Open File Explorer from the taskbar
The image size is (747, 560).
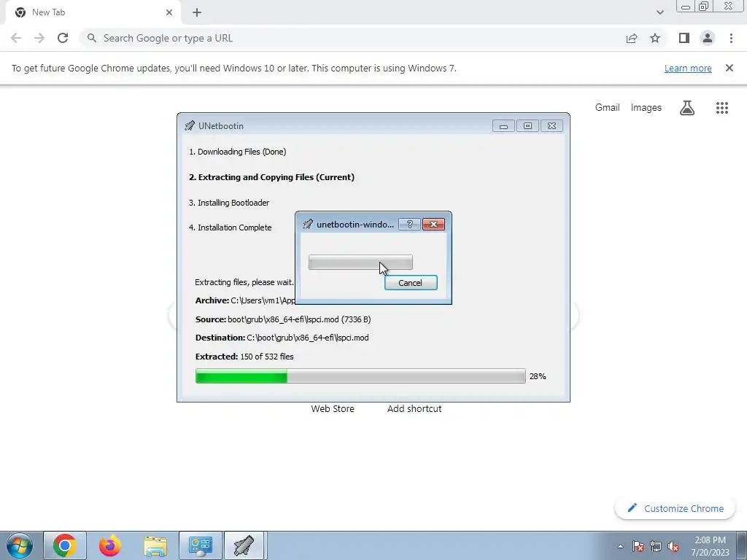[x=155, y=545]
